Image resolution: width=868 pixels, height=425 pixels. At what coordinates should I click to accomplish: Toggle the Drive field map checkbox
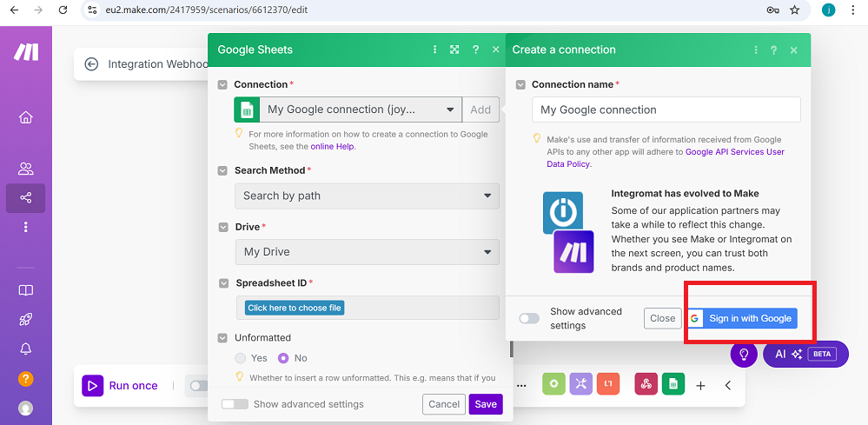click(x=223, y=227)
